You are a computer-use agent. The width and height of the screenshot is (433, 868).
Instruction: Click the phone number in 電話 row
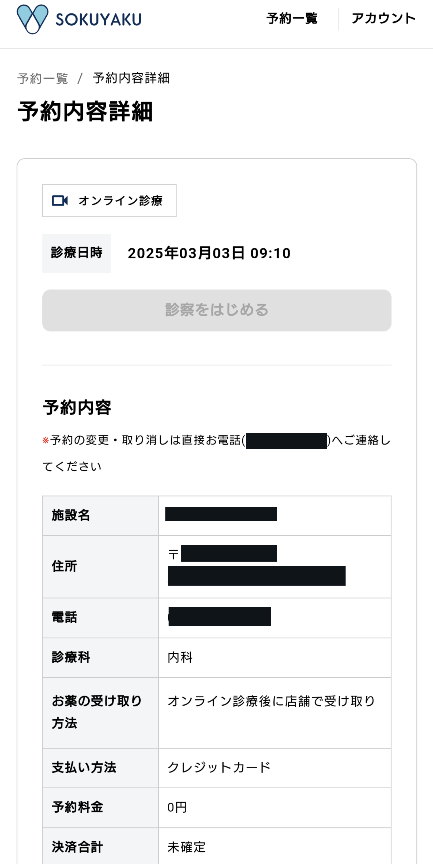tap(220, 617)
